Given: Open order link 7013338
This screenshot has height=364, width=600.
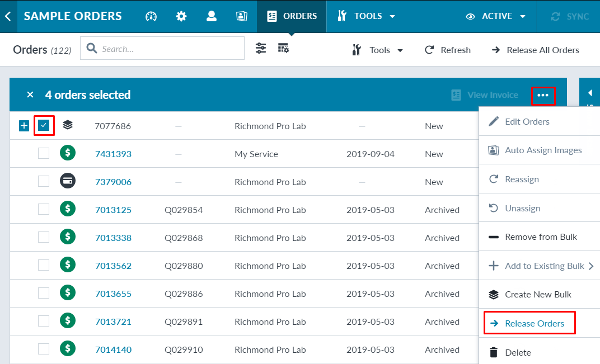Looking at the screenshot, I should (113, 238).
